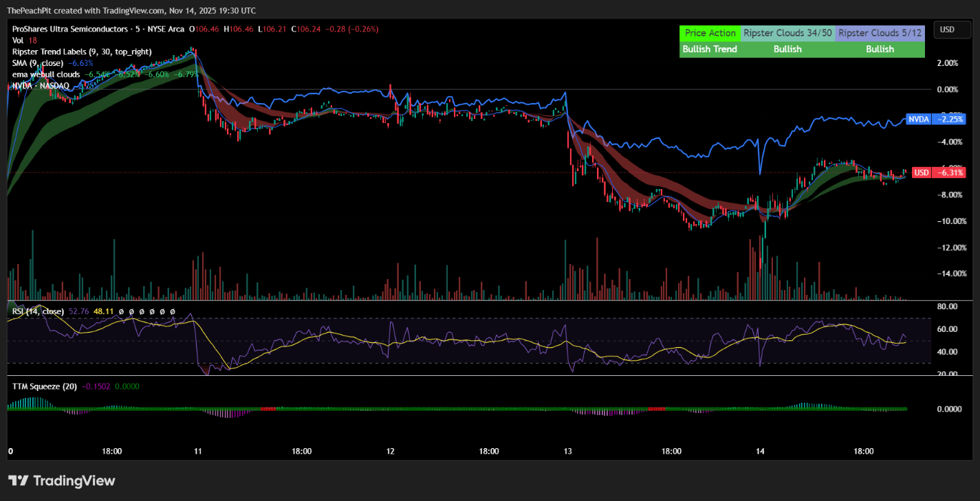Click the RSI value 52.76
This screenshot has height=501, width=980.
coord(79,311)
